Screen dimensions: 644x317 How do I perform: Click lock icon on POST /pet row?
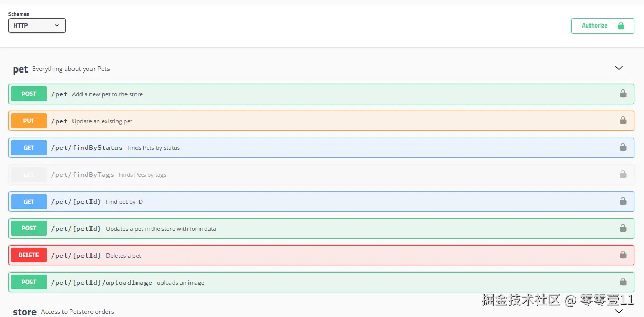pos(623,94)
